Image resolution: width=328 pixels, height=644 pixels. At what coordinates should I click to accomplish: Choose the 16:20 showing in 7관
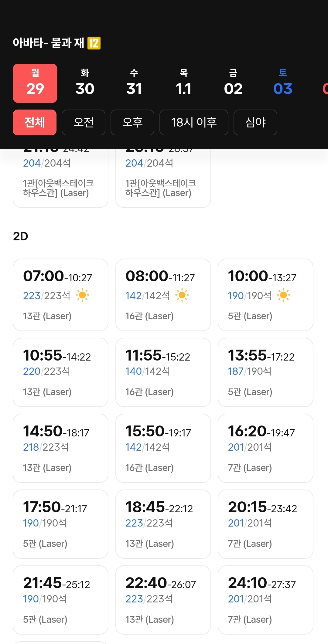(265, 448)
